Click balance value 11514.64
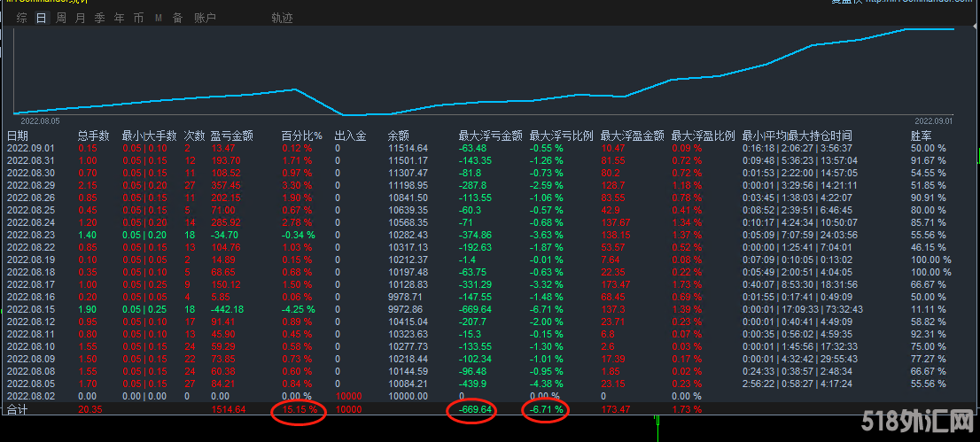This screenshot has height=442, width=980. click(408, 148)
